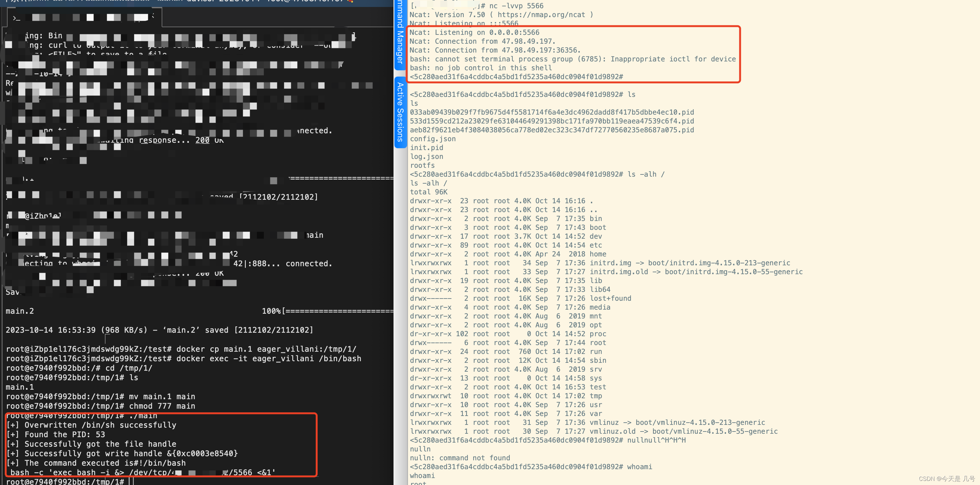
Task: Click 'vmlinuz -> boot/vmlinuz-4.15.0-213-generic' row
Action: 587,423
